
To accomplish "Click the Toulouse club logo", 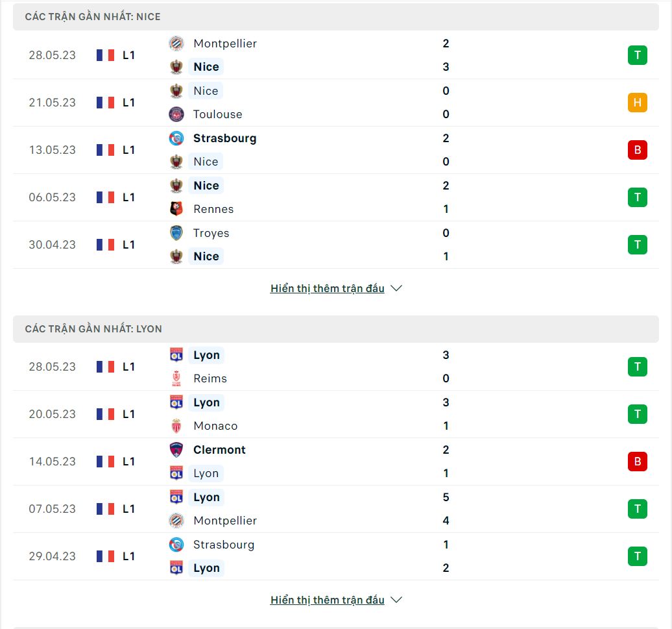I will 176,114.
